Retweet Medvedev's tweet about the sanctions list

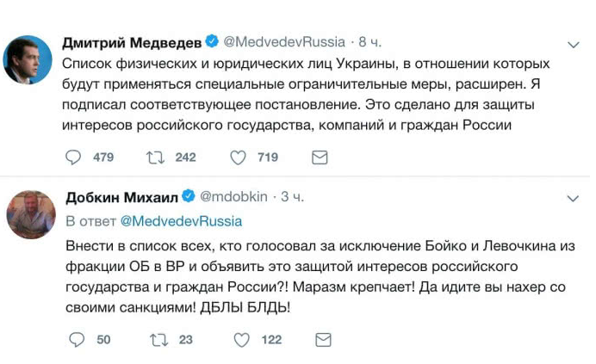[155, 157]
